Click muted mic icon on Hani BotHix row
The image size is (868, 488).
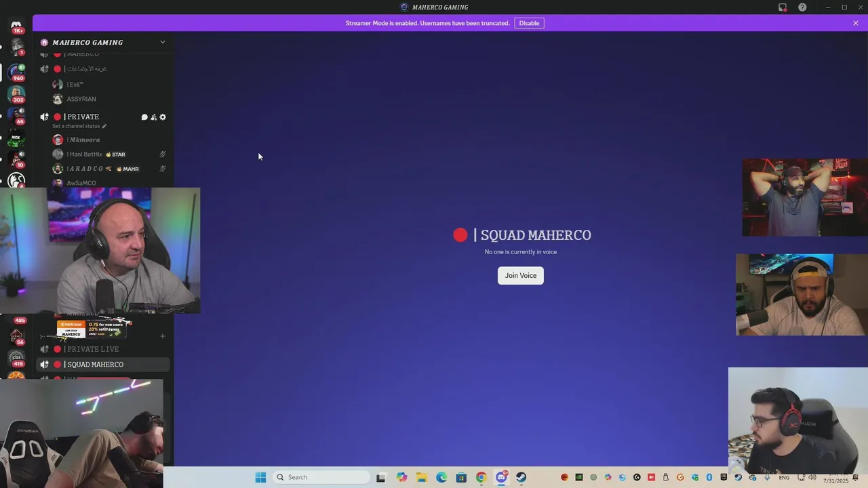coord(162,155)
